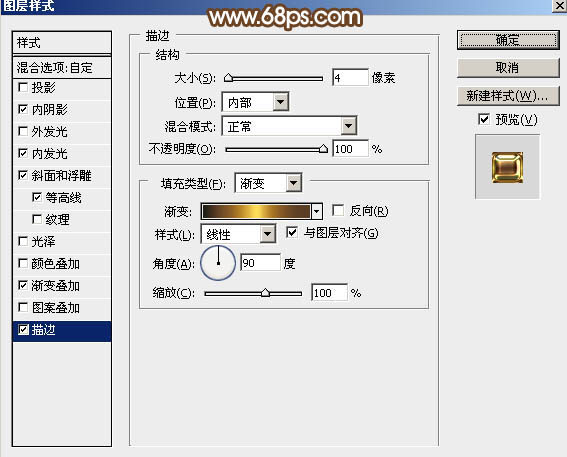Viewport: 567px width, 457px height.
Task: Click the style preview thumbnail
Action: pyautogui.click(x=507, y=167)
